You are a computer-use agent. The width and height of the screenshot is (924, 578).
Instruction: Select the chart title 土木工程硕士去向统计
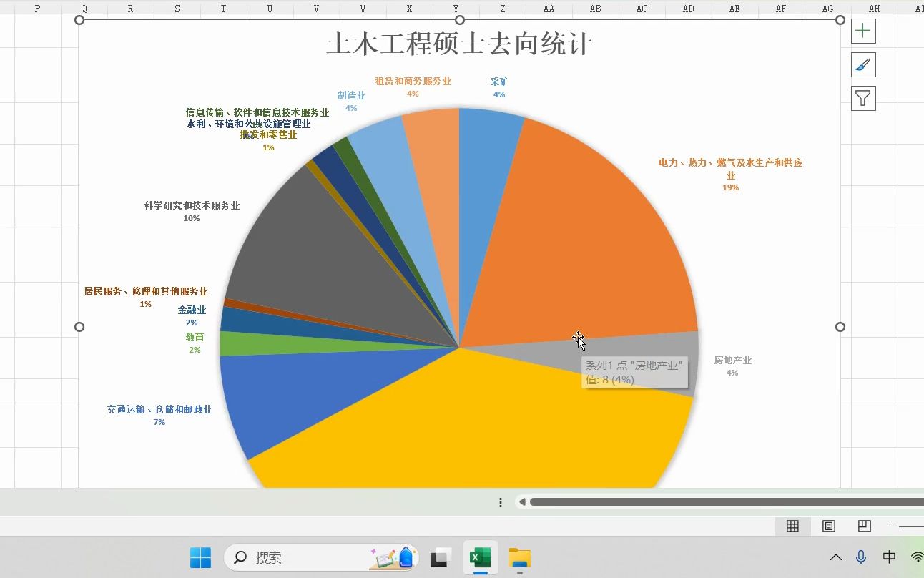click(459, 44)
